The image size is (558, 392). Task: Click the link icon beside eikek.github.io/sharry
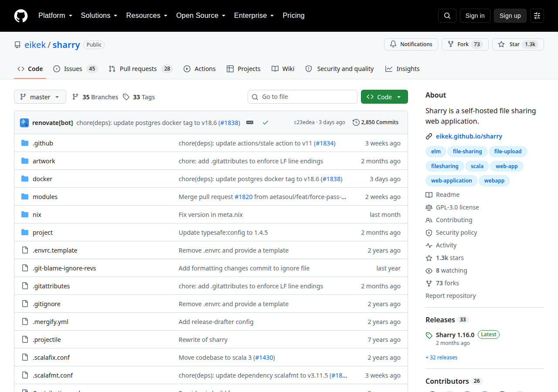coord(429,136)
